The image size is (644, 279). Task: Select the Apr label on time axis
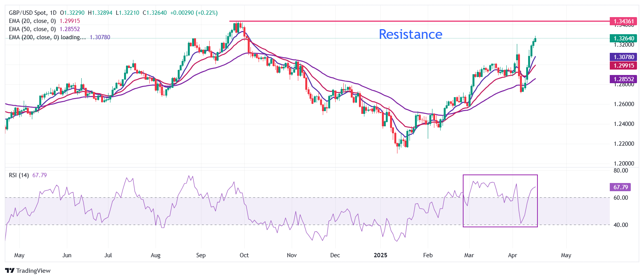[x=513, y=255]
